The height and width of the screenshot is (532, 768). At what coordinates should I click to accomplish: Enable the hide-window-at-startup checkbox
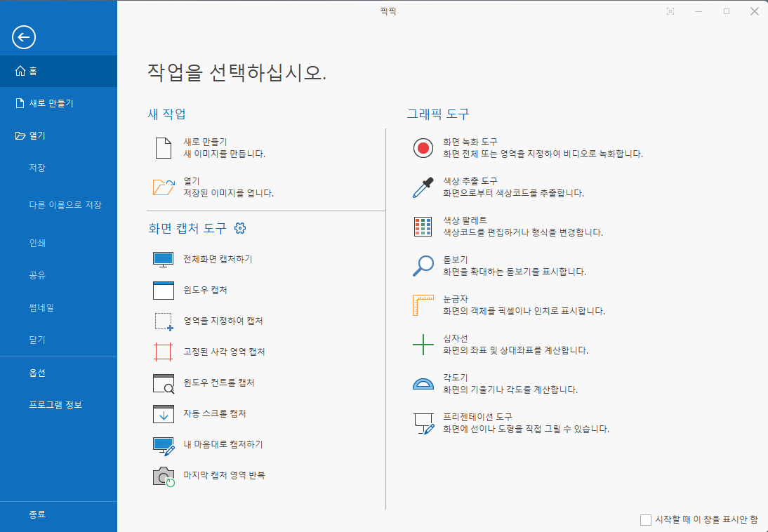coord(645,519)
